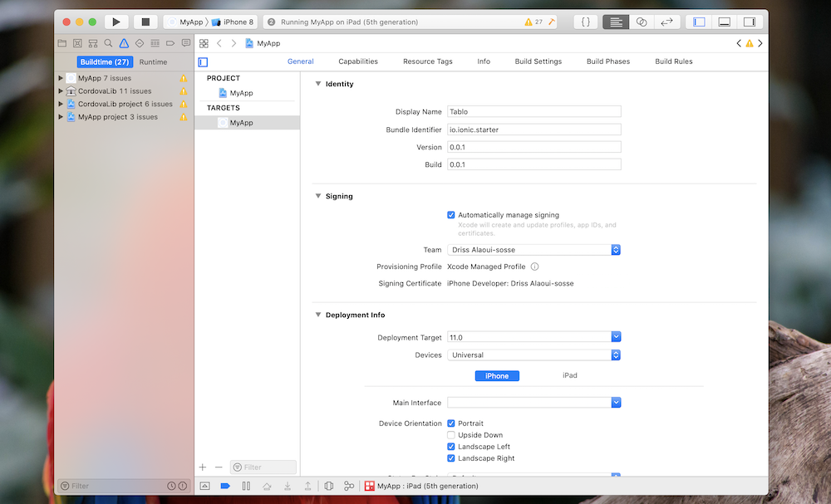Enable Upside Down orientation

(451, 435)
